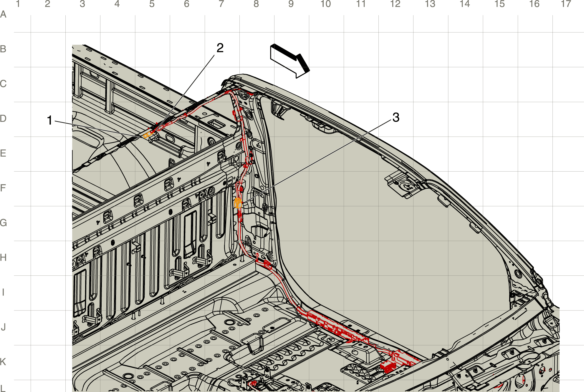Click grid row label H on left ruler

pos(3,258)
